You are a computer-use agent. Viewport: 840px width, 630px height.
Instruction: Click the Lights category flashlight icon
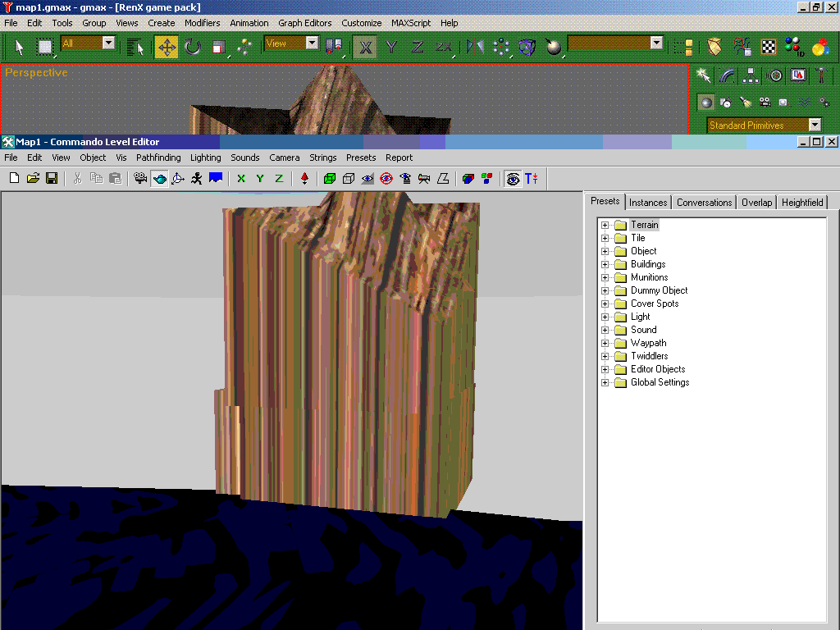point(745,103)
